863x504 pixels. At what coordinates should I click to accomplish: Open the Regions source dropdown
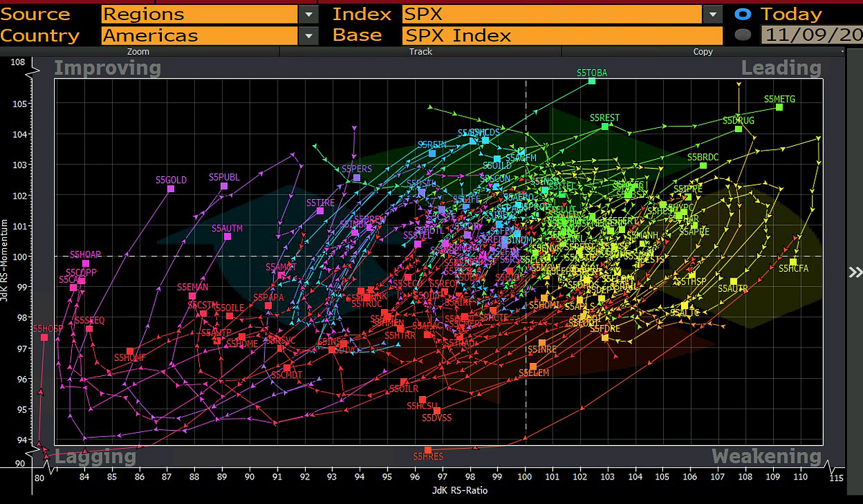(x=309, y=14)
